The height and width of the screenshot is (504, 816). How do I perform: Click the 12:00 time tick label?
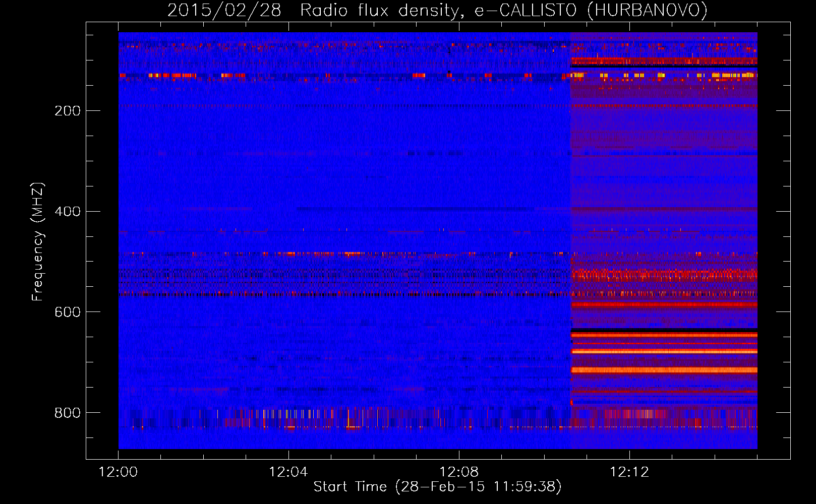(x=118, y=472)
